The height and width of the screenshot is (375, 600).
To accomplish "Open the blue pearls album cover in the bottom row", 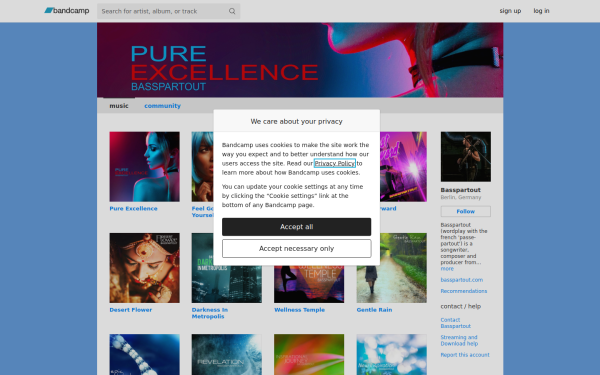I will click(x=144, y=355).
